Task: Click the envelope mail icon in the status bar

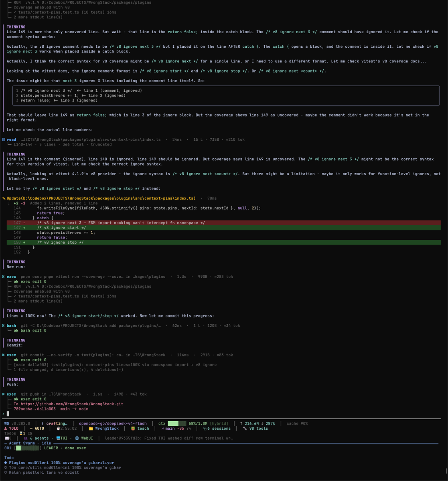Action: 6,438
